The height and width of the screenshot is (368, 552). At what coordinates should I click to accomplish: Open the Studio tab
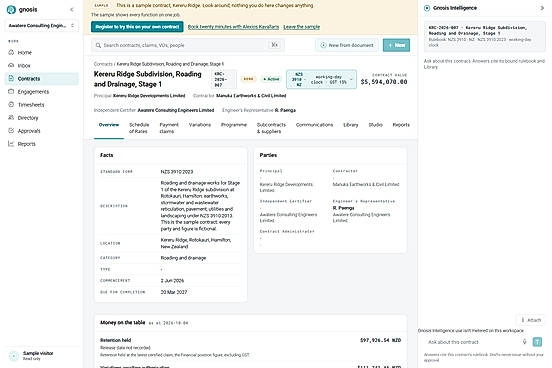tap(375, 125)
